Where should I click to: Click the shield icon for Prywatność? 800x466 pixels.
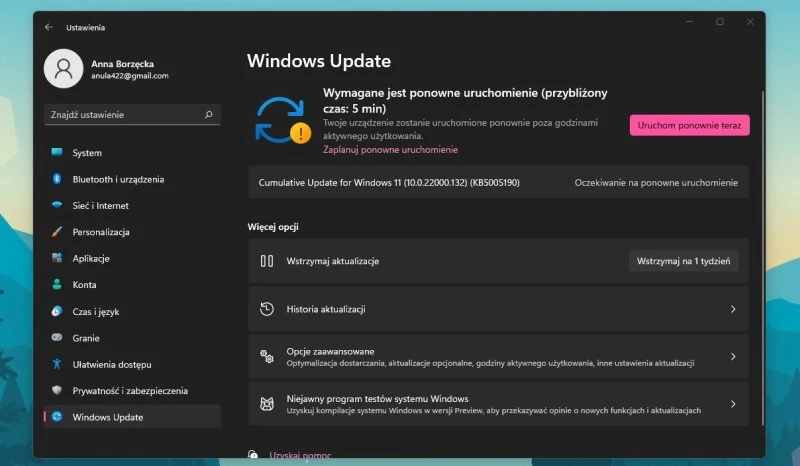[57, 390]
